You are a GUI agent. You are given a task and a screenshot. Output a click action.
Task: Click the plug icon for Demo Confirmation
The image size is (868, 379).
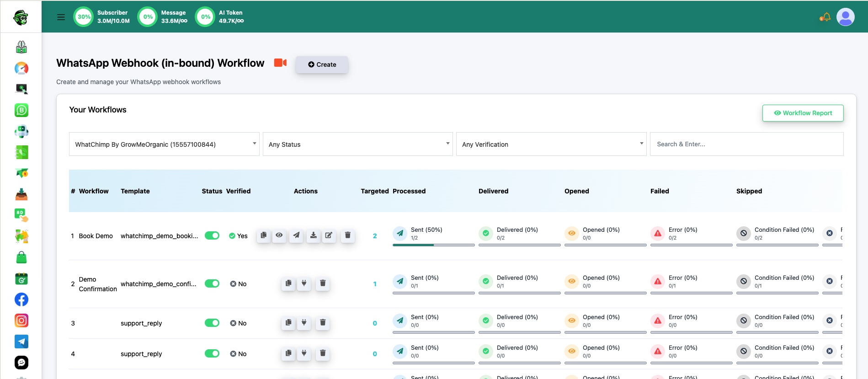(x=304, y=283)
